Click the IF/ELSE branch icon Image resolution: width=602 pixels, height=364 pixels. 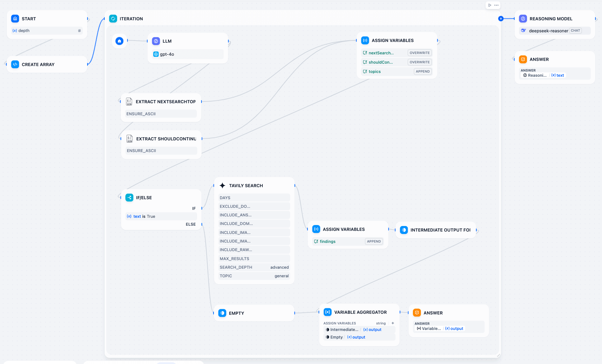point(129,197)
